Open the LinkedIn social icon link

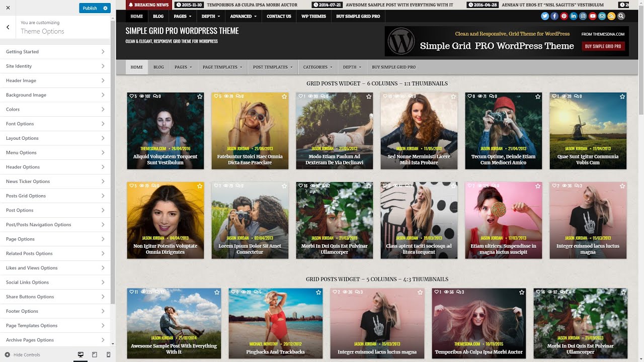click(x=574, y=16)
